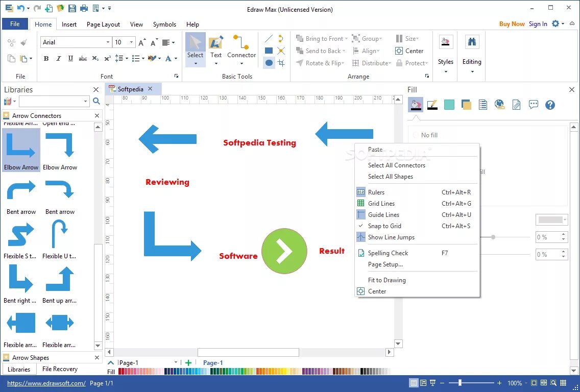The width and height of the screenshot is (580, 392).
Task: Open the Align dropdown
Action: (366, 51)
